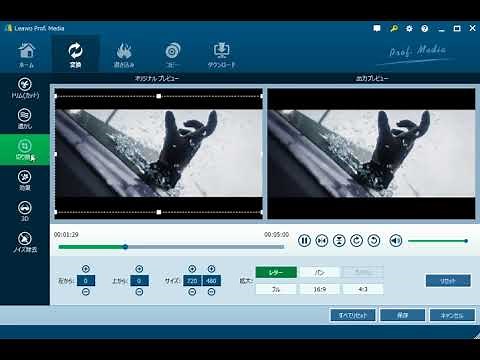Increase the Left (左から) offset value

pos(86,269)
